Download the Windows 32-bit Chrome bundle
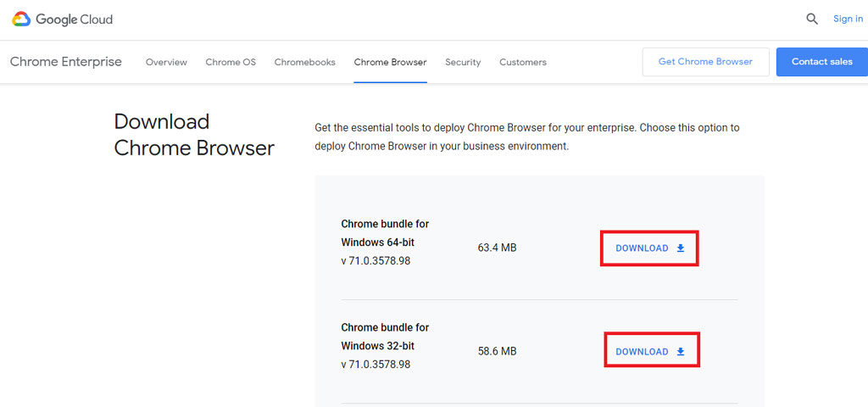Viewport: 868px width, 407px height. pyautogui.click(x=650, y=352)
